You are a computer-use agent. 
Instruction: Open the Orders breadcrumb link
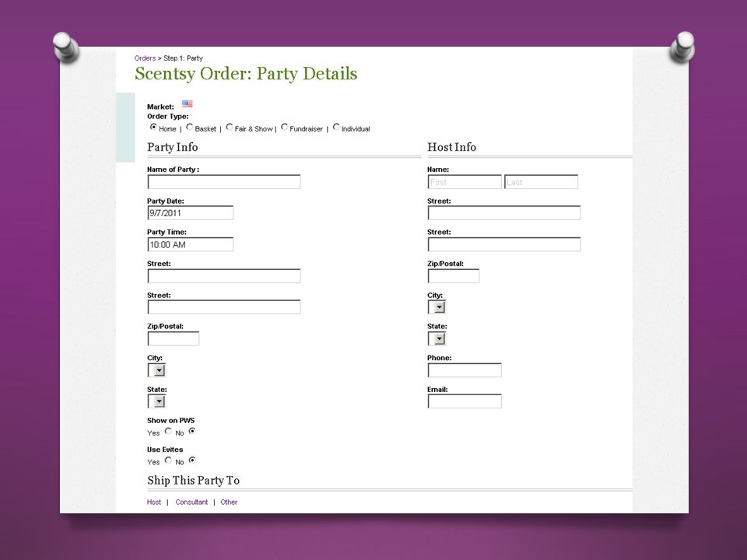(x=145, y=58)
